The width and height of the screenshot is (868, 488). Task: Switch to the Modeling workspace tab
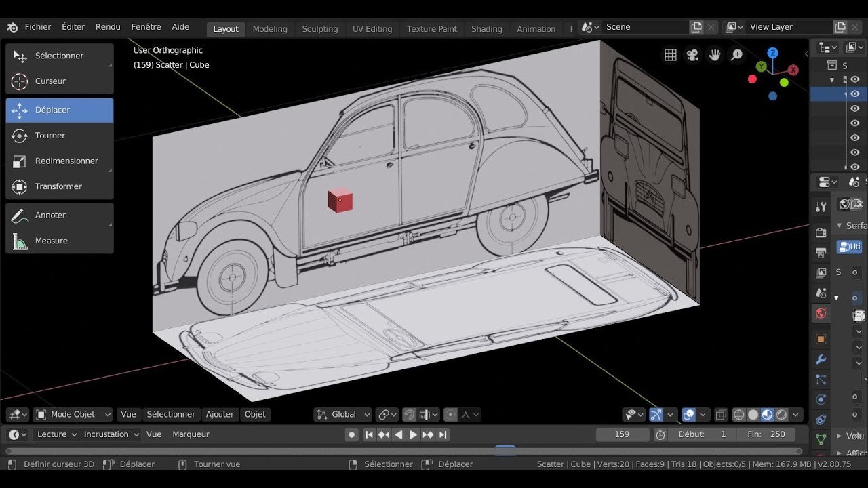pos(270,29)
